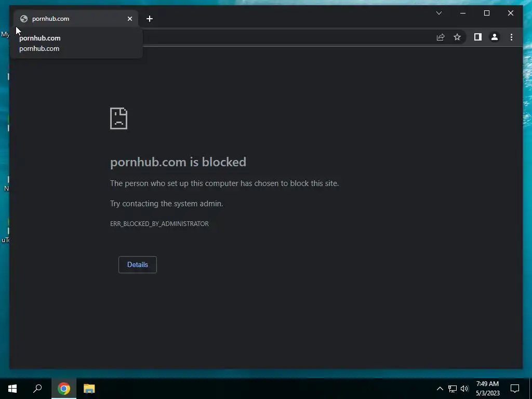
Task: Click the Details button on the error page
Action: coord(137,264)
